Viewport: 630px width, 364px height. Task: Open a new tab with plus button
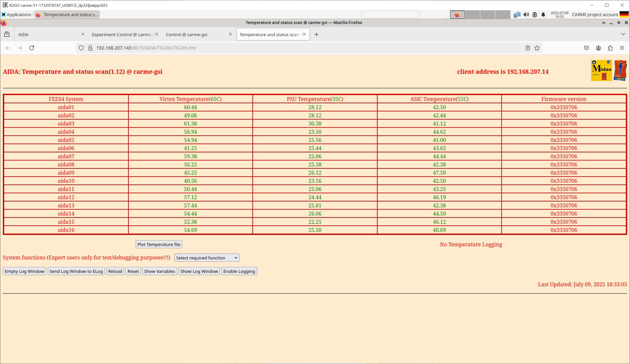316,34
